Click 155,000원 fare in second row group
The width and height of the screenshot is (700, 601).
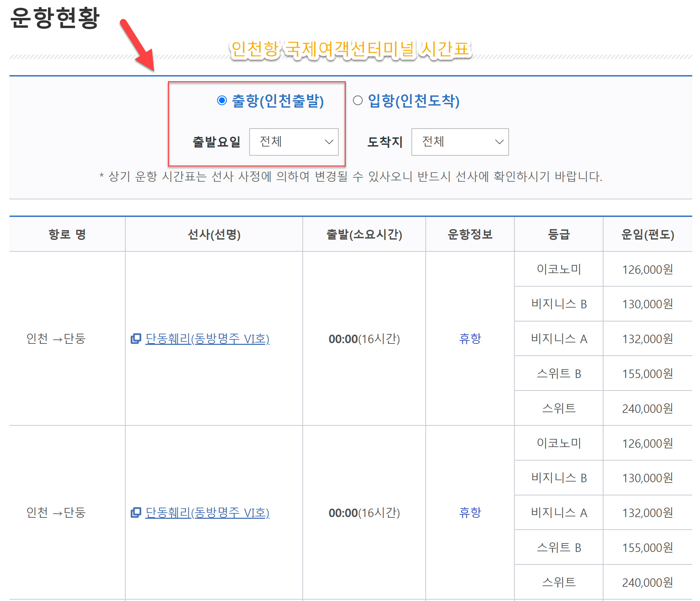pos(648,548)
